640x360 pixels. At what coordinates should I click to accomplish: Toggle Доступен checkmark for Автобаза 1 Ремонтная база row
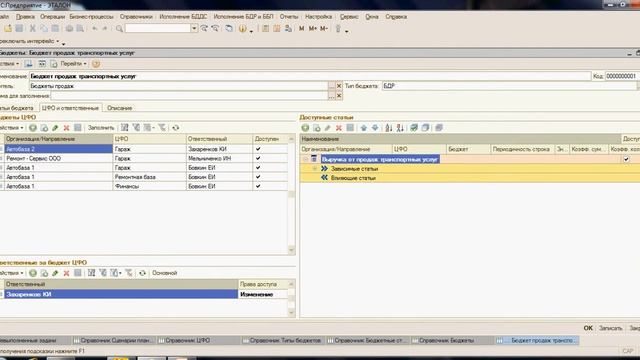click(x=258, y=177)
